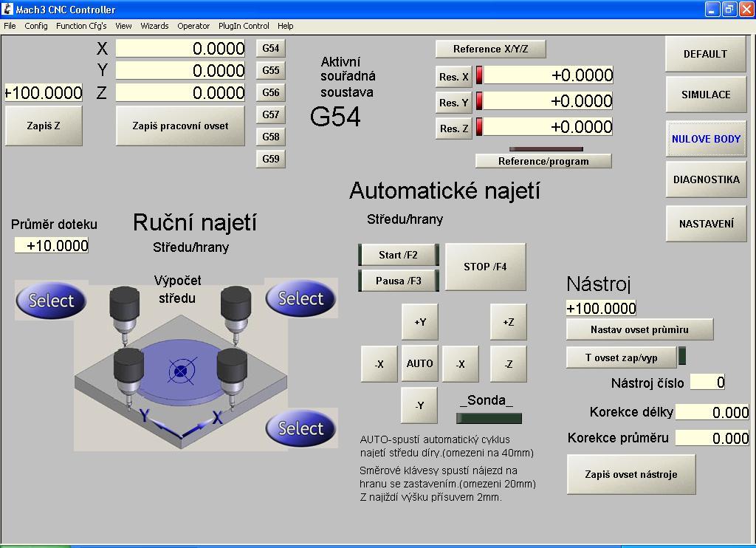Select the G57 coordinate system button
Image resolution: width=756 pixels, height=548 pixels.
pos(271,114)
